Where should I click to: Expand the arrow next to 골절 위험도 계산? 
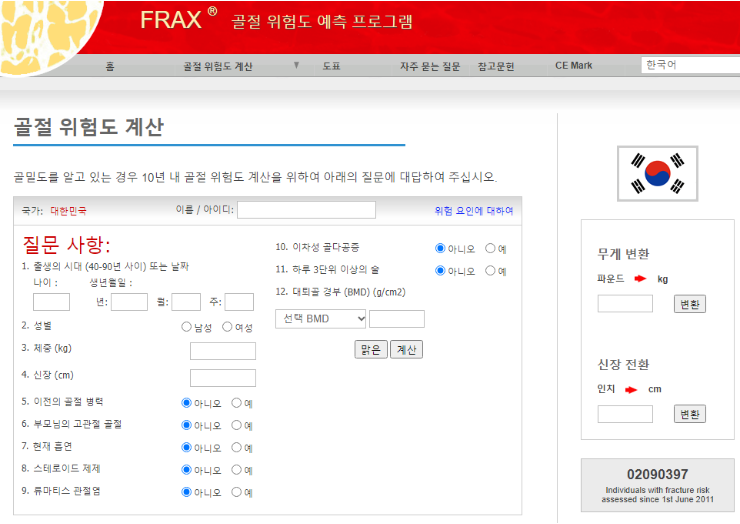296,65
